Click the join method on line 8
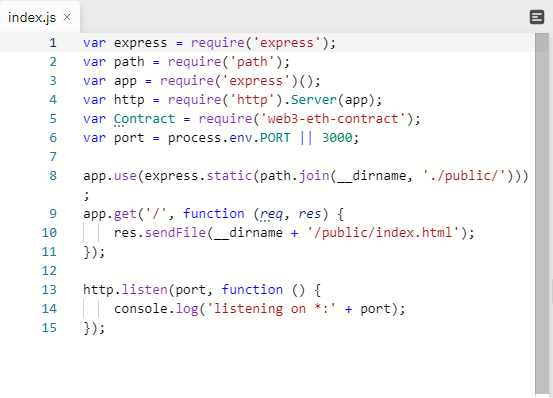553x398 pixels. tap(314, 176)
